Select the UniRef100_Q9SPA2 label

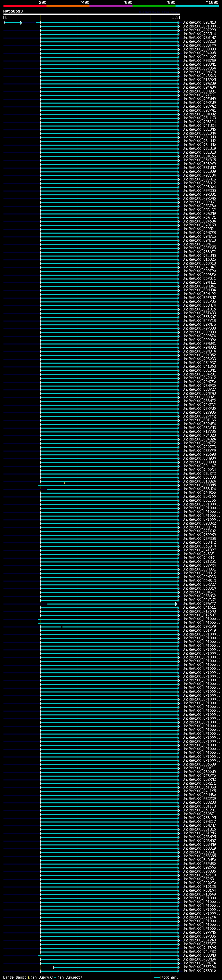point(199,106)
